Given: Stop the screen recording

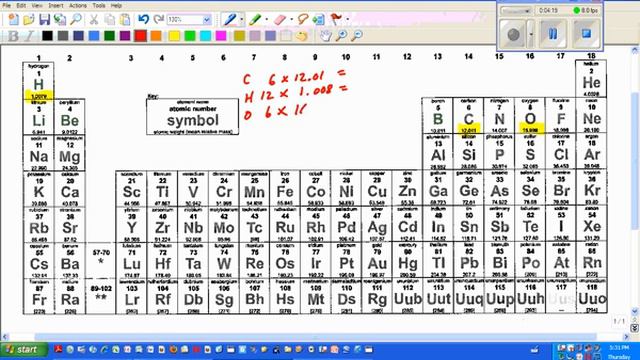Looking at the screenshot, I should click(587, 34).
